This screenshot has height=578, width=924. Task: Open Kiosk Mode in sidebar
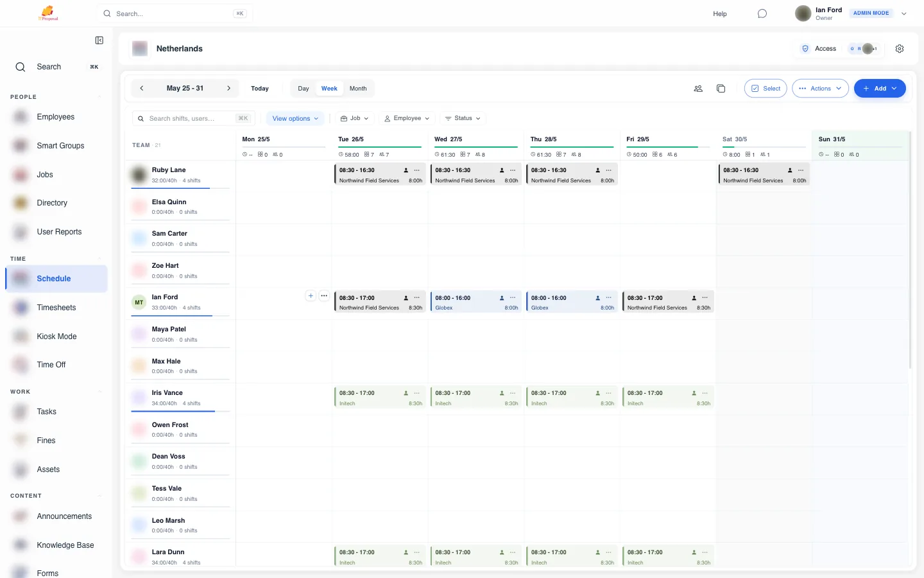(56, 337)
